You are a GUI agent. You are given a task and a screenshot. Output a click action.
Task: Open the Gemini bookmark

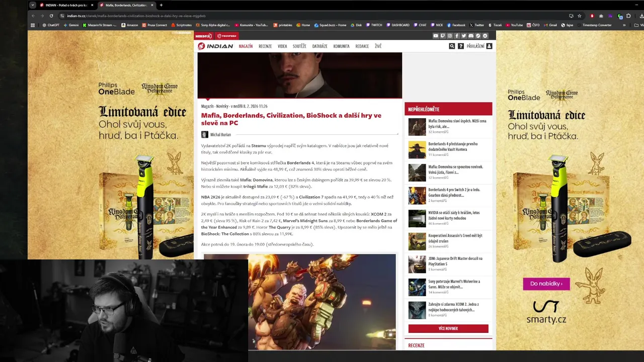[70, 25]
